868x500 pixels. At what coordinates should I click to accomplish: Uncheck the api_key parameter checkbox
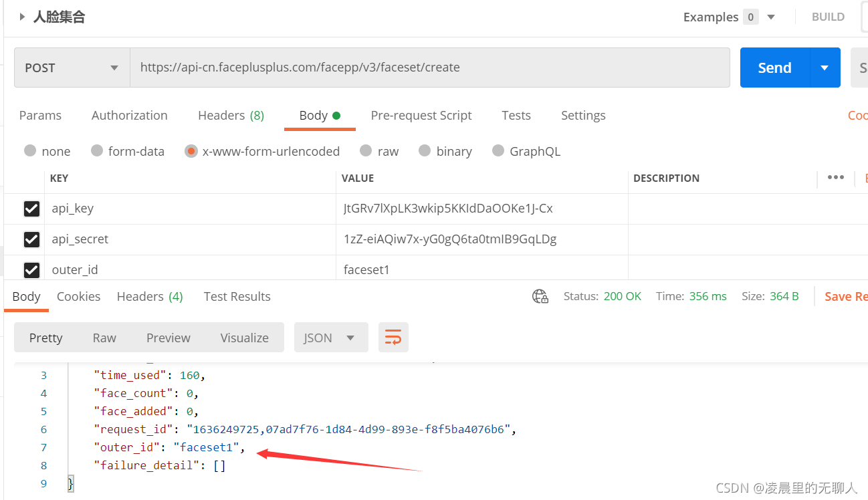pyautogui.click(x=31, y=209)
